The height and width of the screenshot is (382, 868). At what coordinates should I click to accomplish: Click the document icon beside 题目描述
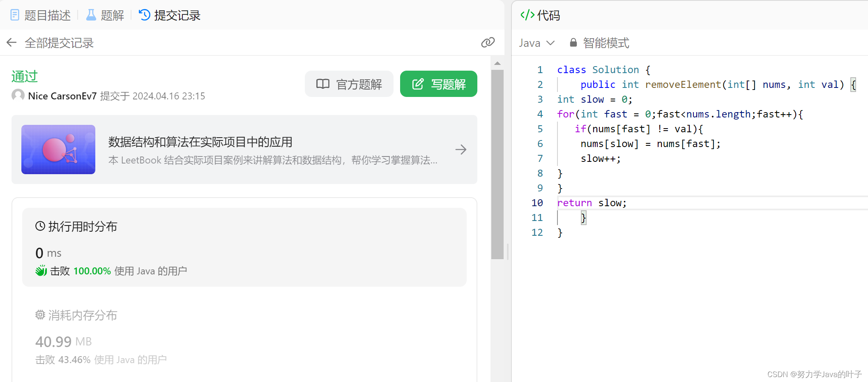(x=15, y=15)
